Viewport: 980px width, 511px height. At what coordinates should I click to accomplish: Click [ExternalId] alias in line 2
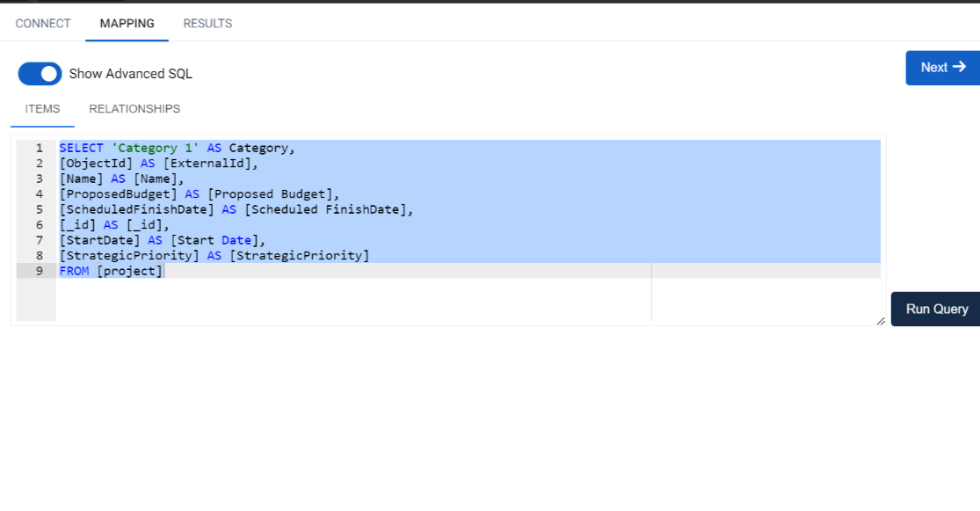pyautogui.click(x=207, y=164)
